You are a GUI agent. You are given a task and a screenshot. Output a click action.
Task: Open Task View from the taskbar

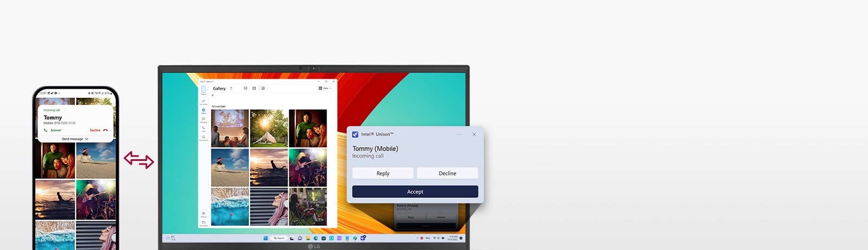[x=292, y=238]
